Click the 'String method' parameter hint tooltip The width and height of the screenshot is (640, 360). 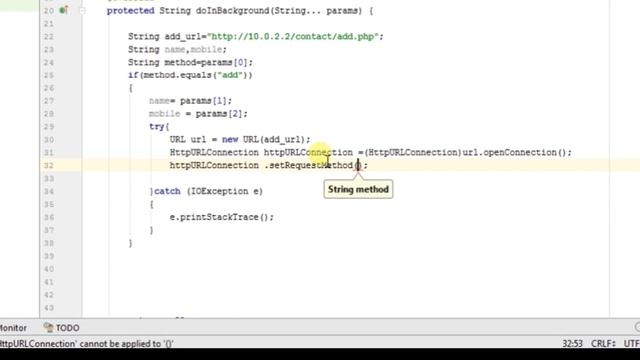358,189
